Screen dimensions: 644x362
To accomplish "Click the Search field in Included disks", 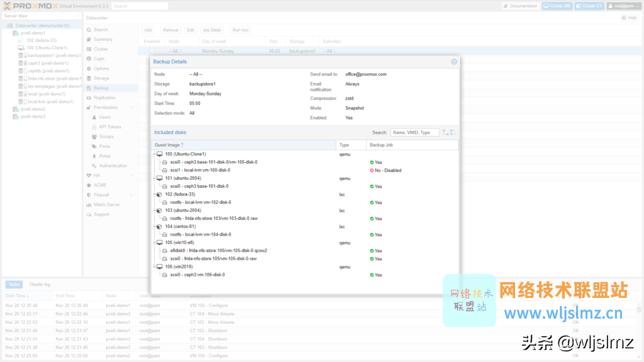I will coord(414,133).
